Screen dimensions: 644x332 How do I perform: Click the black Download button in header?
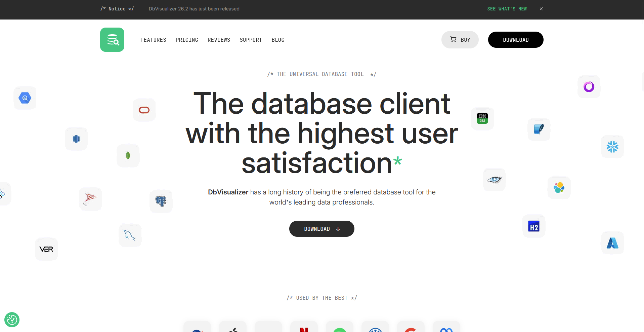[516, 40]
